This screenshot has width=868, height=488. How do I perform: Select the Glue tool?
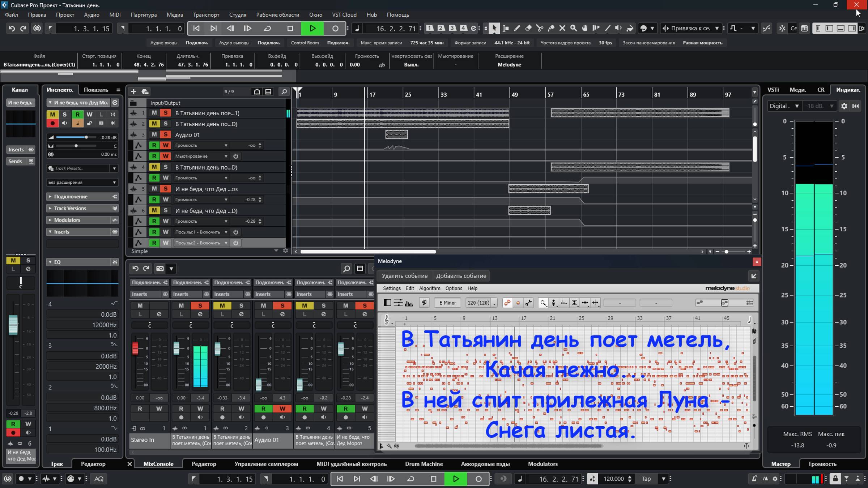click(x=551, y=28)
